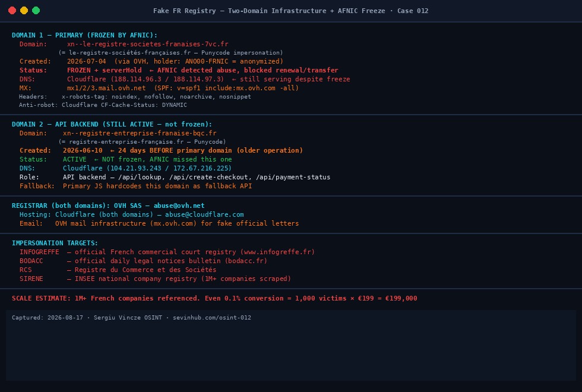Select the MX mx1/2/3.mail.ovh.net line

coord(159,88)
